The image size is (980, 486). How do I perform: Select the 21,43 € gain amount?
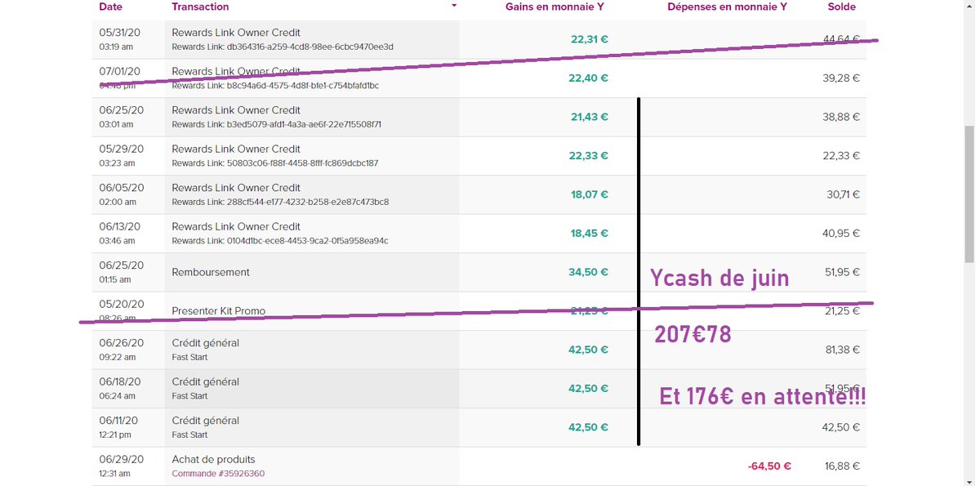[590, 117]
